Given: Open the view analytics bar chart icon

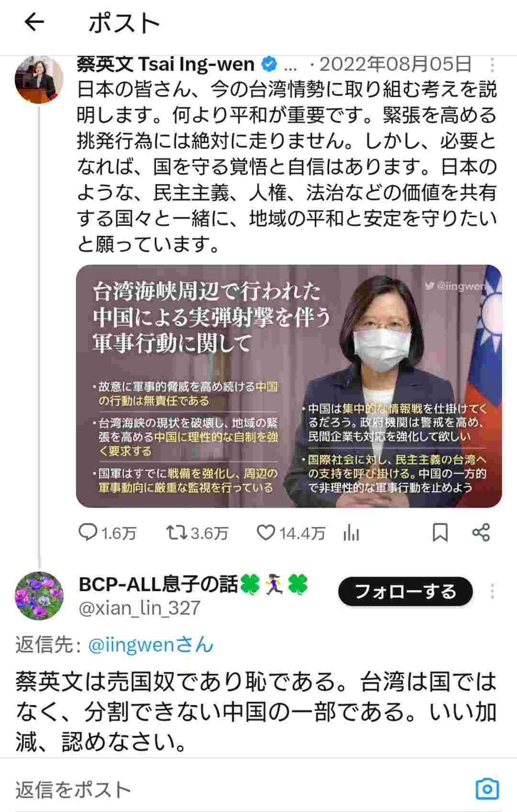Looking at the screenshot, I should [x=351, y=533].
